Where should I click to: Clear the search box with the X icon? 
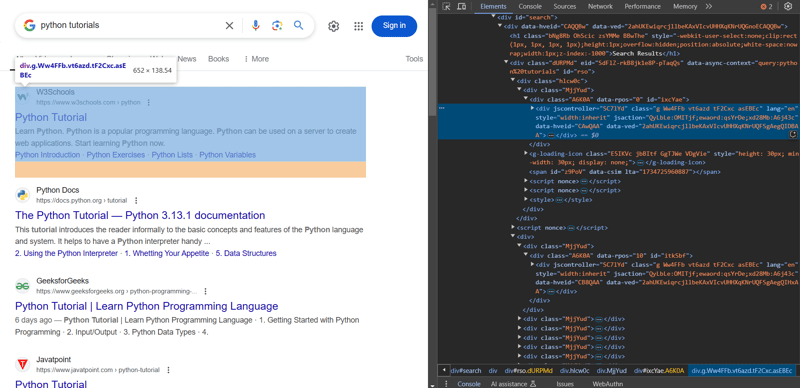[x=230, y=26]
